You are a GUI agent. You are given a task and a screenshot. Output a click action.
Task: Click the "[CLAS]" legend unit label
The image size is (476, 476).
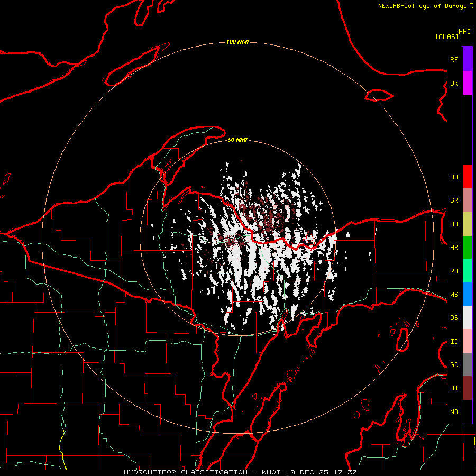point(447,37)
